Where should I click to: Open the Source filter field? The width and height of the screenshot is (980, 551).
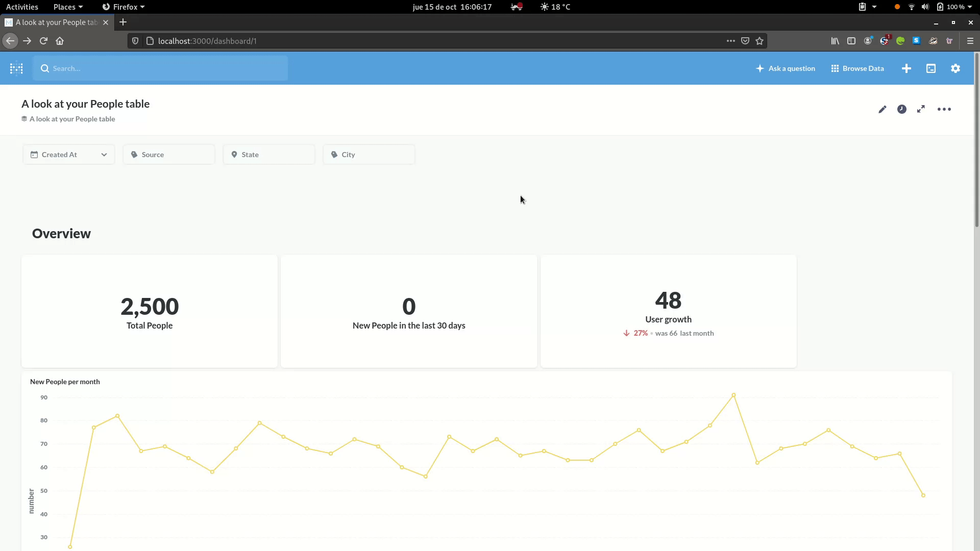(168, 155)
